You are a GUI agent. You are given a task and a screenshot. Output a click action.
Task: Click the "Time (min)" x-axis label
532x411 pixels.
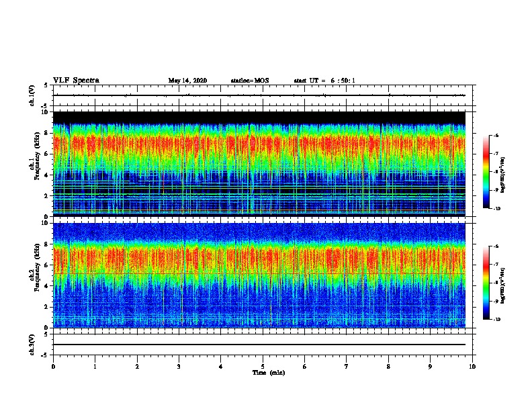(x=269, y=373)
